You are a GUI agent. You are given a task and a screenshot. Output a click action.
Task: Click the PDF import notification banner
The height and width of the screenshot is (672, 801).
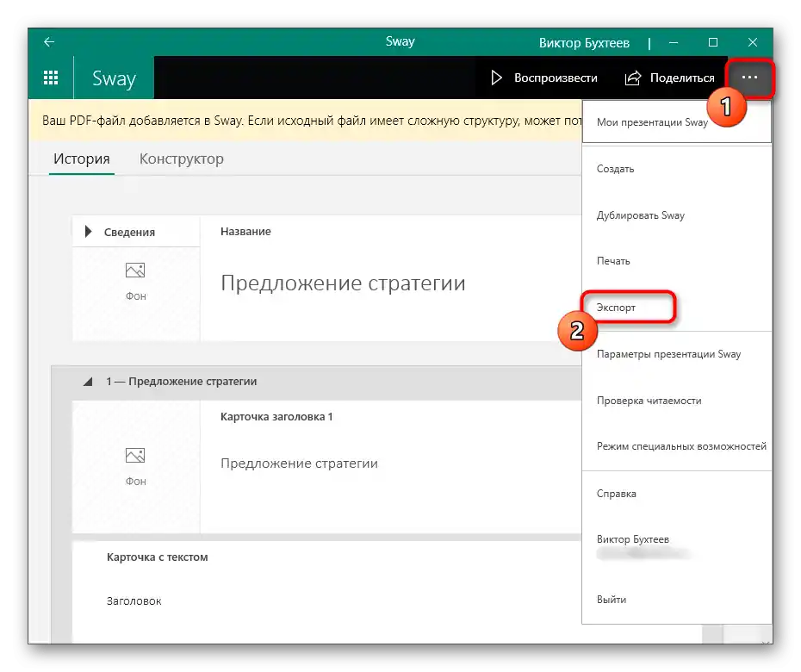pos(306,121)
